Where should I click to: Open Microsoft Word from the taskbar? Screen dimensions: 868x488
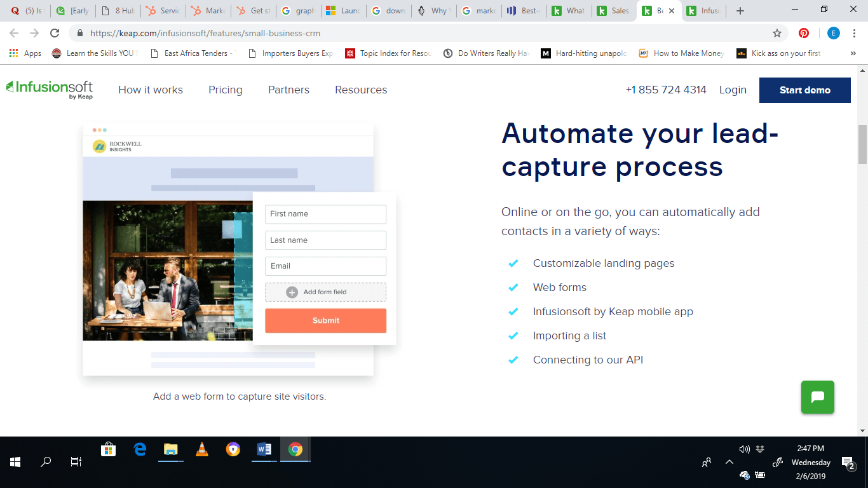[x=264, y=449]
